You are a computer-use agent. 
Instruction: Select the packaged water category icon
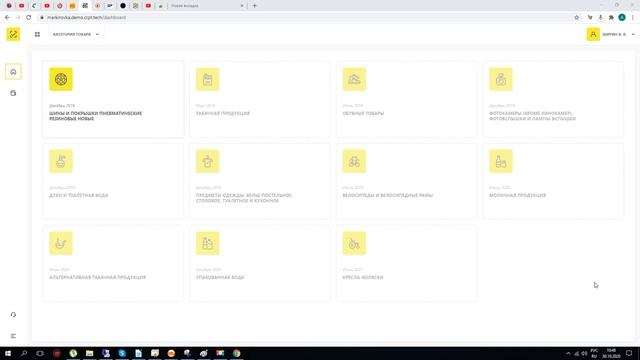[207, 243]
